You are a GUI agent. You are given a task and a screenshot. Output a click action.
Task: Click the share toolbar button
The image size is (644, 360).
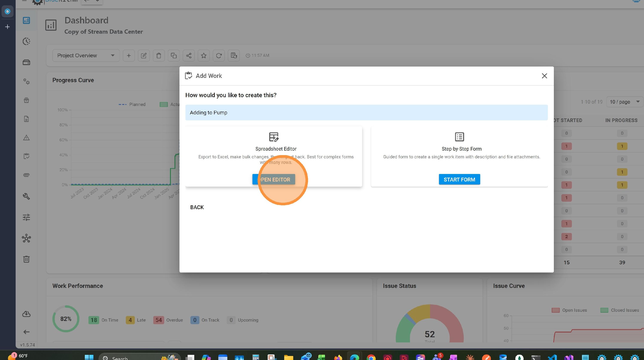point(188,56)
